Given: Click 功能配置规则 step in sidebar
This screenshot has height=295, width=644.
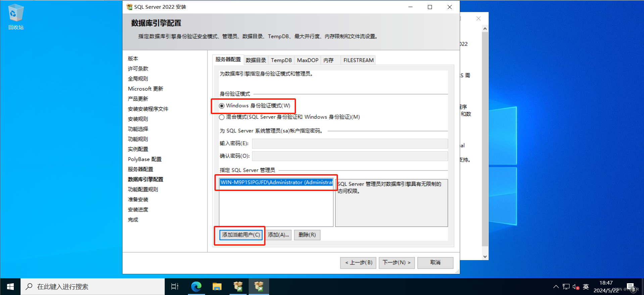Looking at the screenshot, I should [143, 189].
